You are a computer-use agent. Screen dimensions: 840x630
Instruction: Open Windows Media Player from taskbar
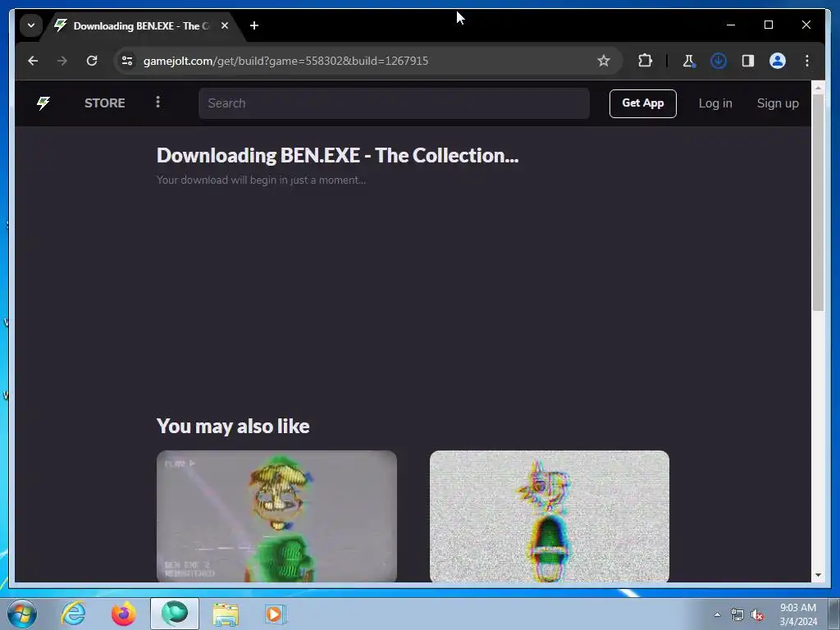pyautogui.click(x=276, y=614)
